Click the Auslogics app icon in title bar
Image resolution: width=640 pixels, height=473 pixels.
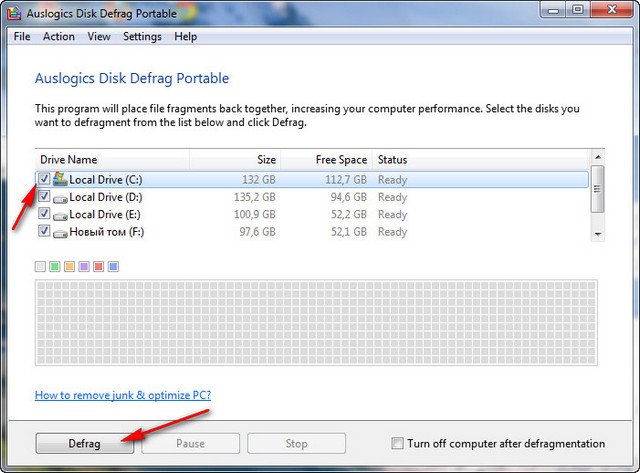click(x=14, y=13)
